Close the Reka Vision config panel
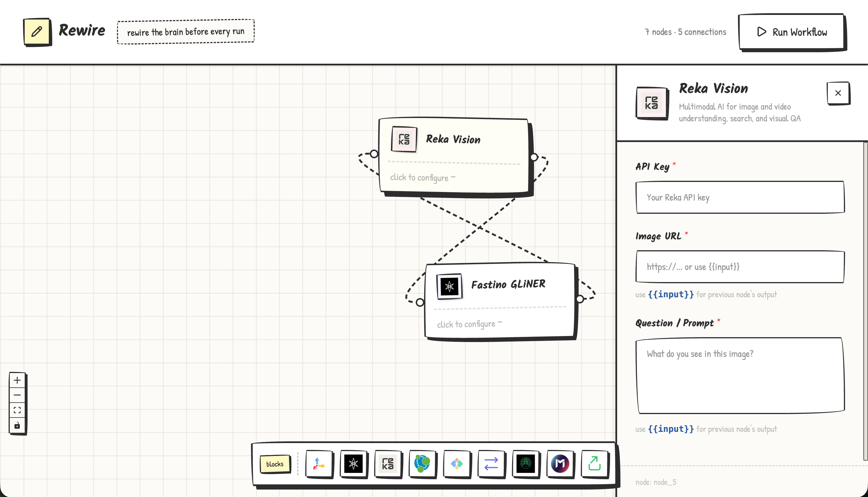This screenshot has width=868, height=497. pos(838,93)
